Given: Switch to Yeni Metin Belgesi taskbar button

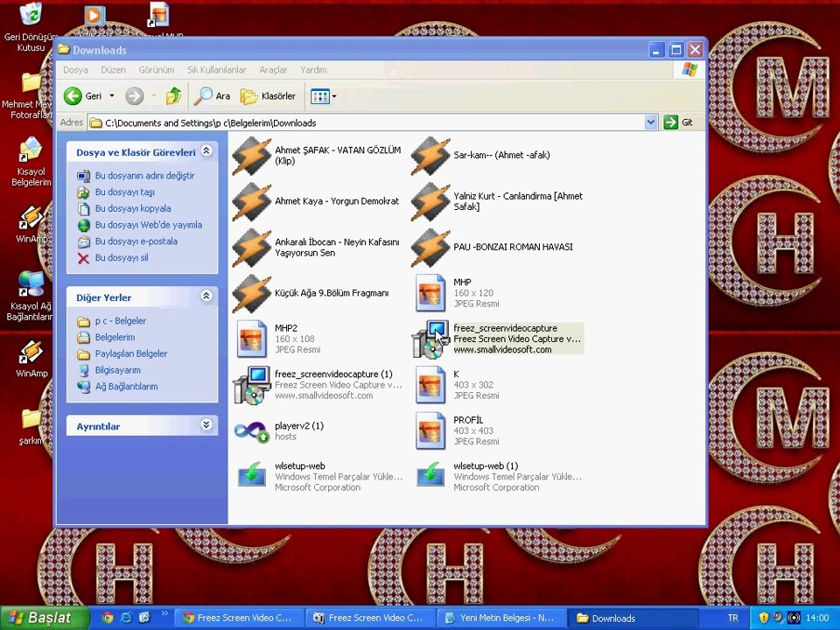Looking at the screenshot, I should (502, 618).
